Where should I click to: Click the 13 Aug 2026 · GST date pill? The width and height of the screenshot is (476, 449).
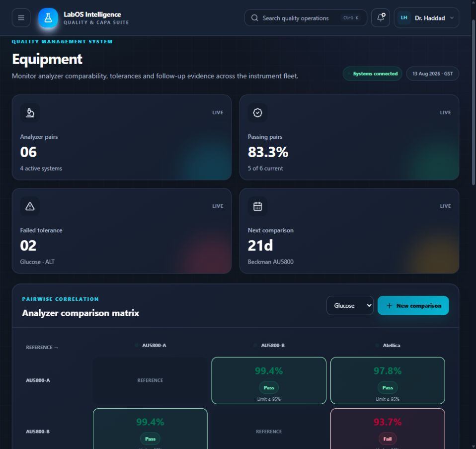point(432,74)
